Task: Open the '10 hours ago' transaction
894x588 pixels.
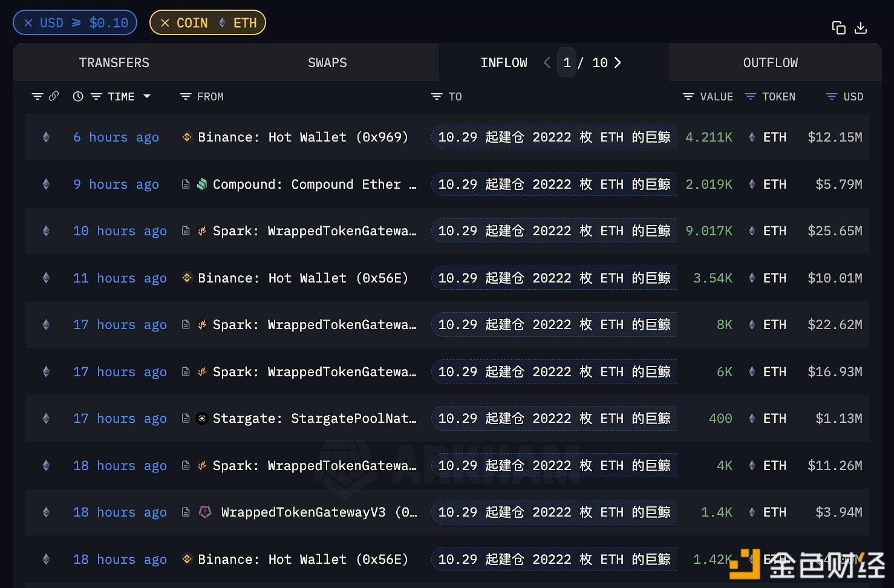Action: tap(120, 231)
